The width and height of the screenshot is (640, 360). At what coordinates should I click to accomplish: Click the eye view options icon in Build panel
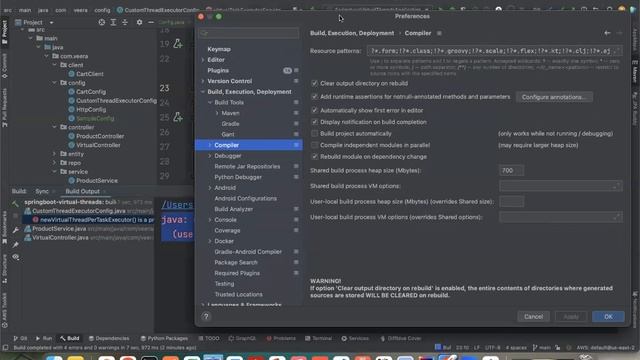coord(16,257)
